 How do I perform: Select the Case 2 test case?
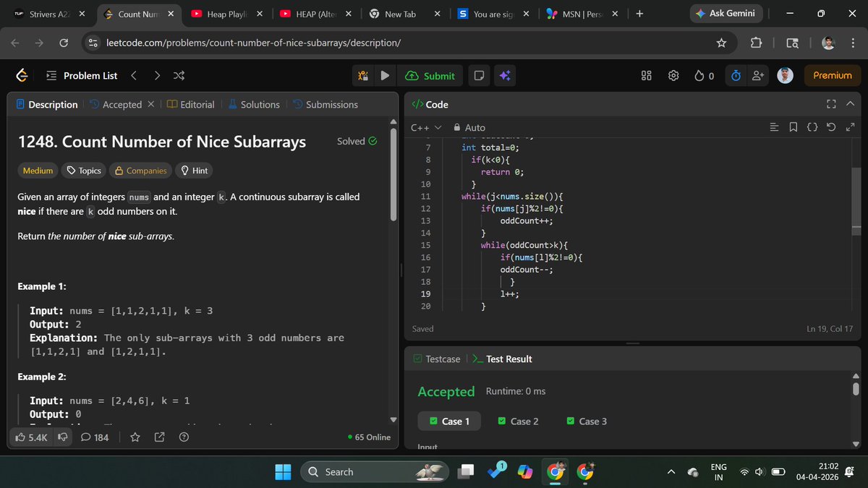point(519,421)
